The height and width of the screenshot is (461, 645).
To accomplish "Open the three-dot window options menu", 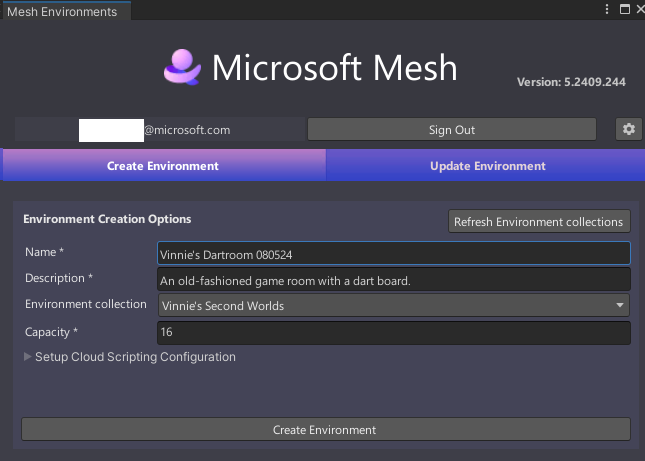I will pos(607,9).
